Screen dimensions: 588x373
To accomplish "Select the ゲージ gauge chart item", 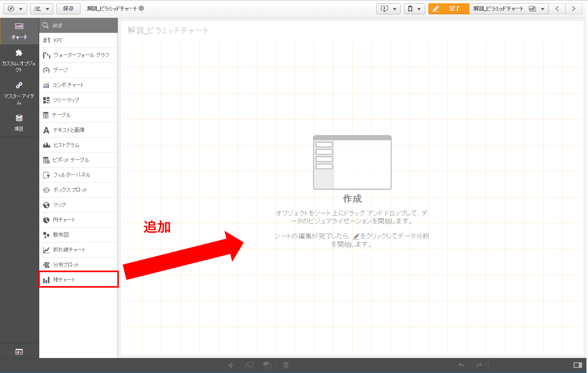I will point(79,70).
